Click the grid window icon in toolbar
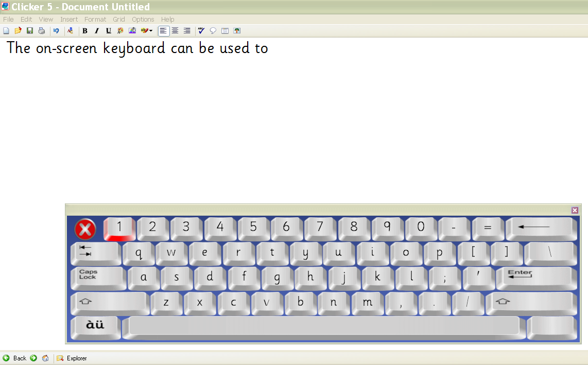The image size is (588, 365). pos(225,31)
